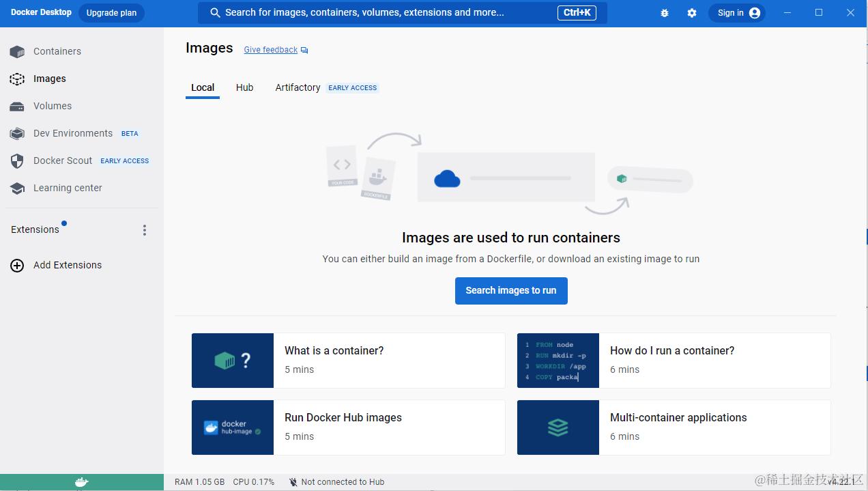Click the not-connected plug icon in status bar
This screenshot has height=491, width=868.
(293, 482)
